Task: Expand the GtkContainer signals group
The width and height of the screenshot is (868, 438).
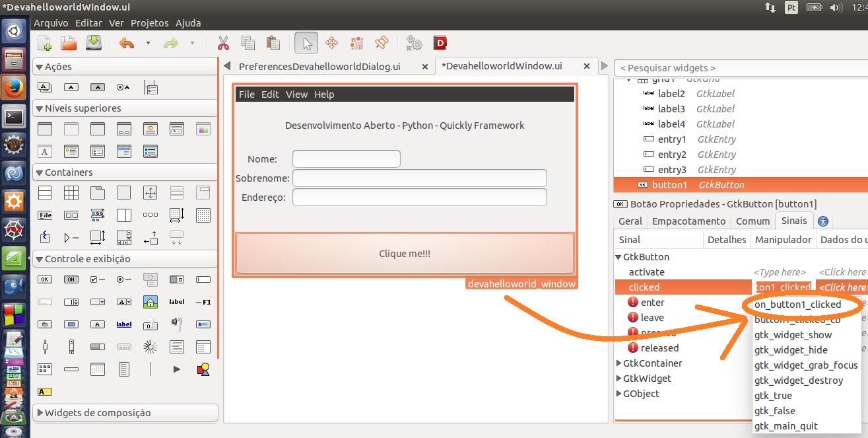Action: [x=618, y=363]
